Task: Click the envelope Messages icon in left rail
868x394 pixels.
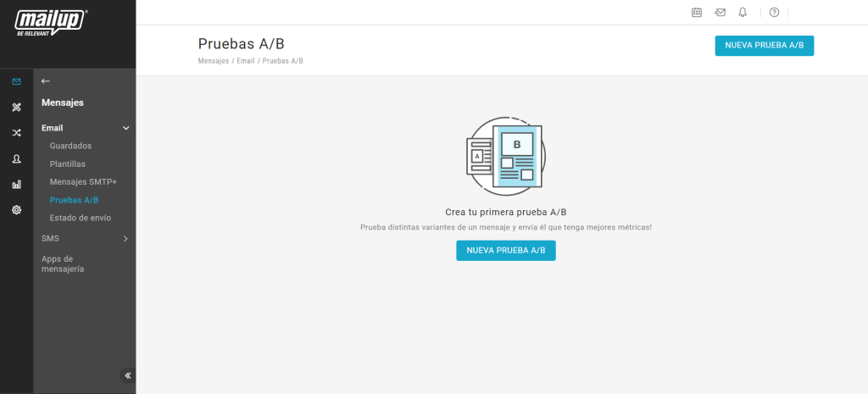Action: pos(16,81)
